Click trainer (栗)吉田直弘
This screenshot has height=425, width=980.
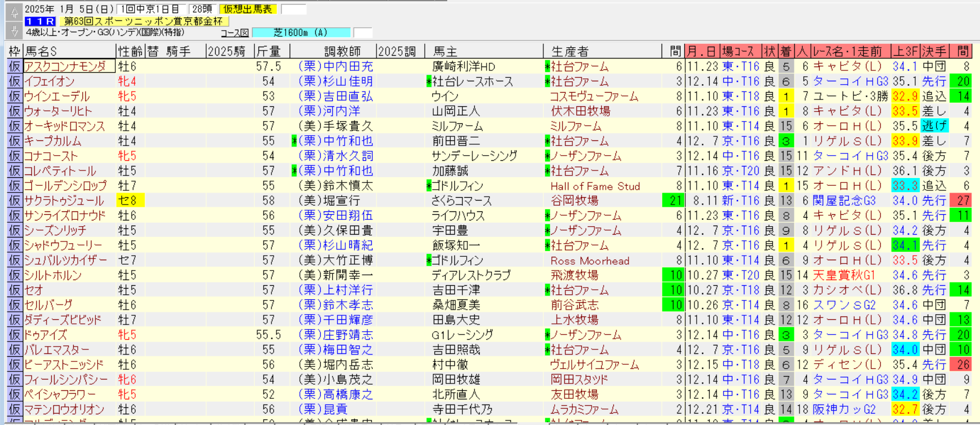click(x=335, y=96)
